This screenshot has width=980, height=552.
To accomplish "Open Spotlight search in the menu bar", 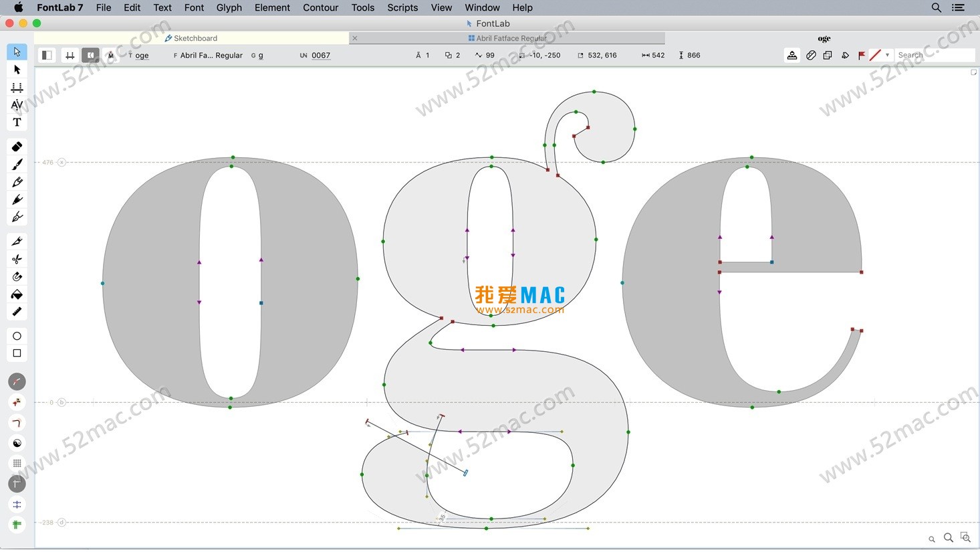I will click(x=937, y=7).
